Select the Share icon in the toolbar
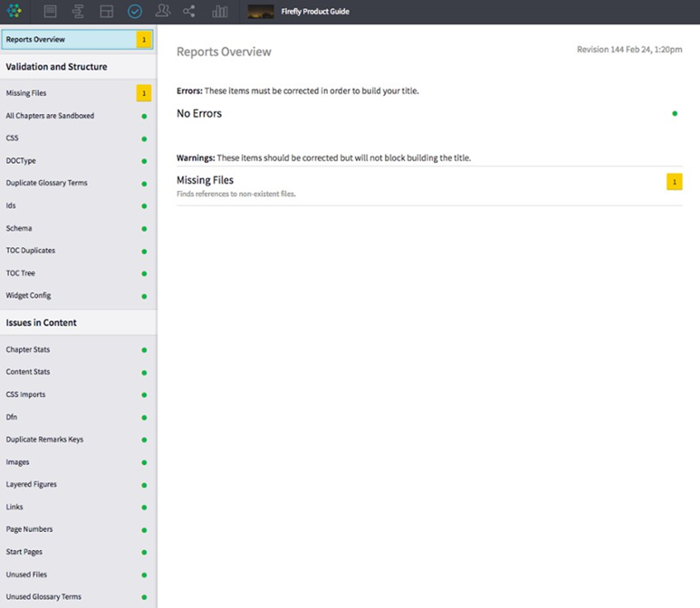 tap(190, 11)
